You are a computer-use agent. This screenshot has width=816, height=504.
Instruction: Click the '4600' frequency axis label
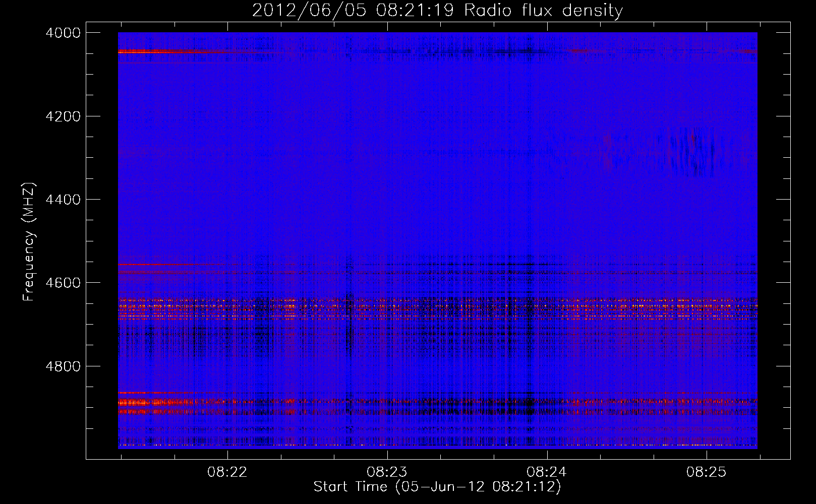coord(63,283)
